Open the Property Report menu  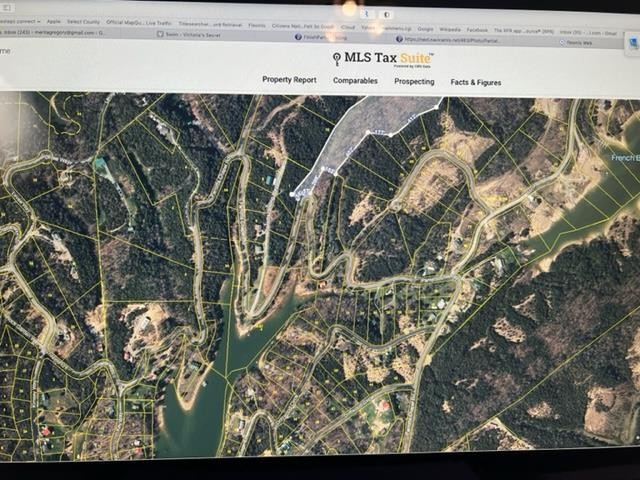pos(289,80)
